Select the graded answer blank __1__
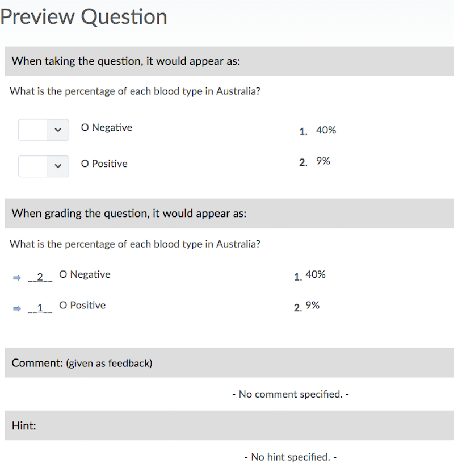This screenshot has width=454, height=476. [39, 308]
